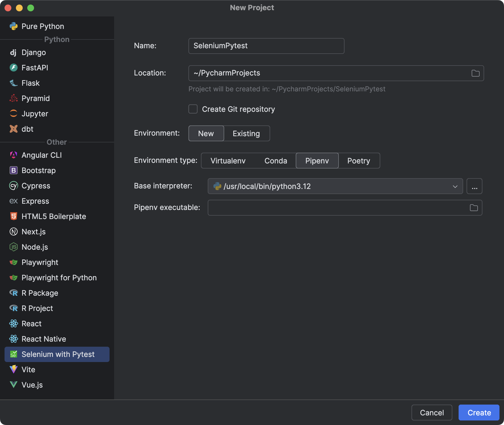Browse for a Pipenv executable via folder icon
This screenshot has width=504, height=425.
pos(473,208)
